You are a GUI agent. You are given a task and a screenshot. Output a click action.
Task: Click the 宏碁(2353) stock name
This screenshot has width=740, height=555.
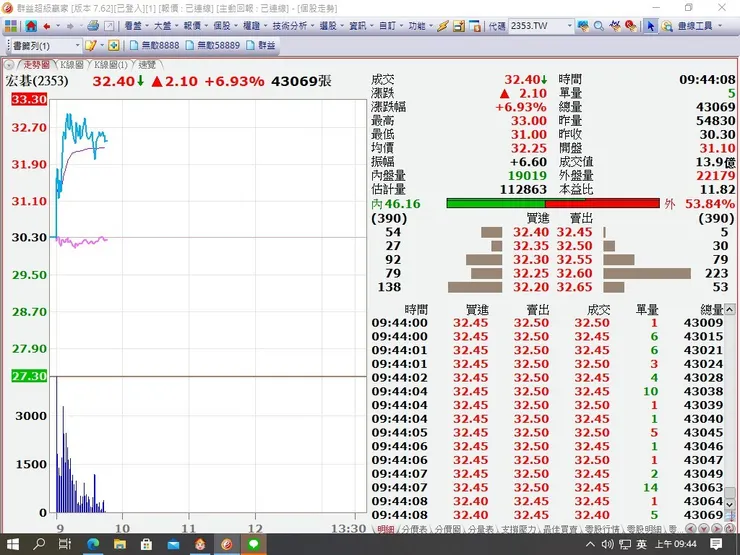coord(37,81)
